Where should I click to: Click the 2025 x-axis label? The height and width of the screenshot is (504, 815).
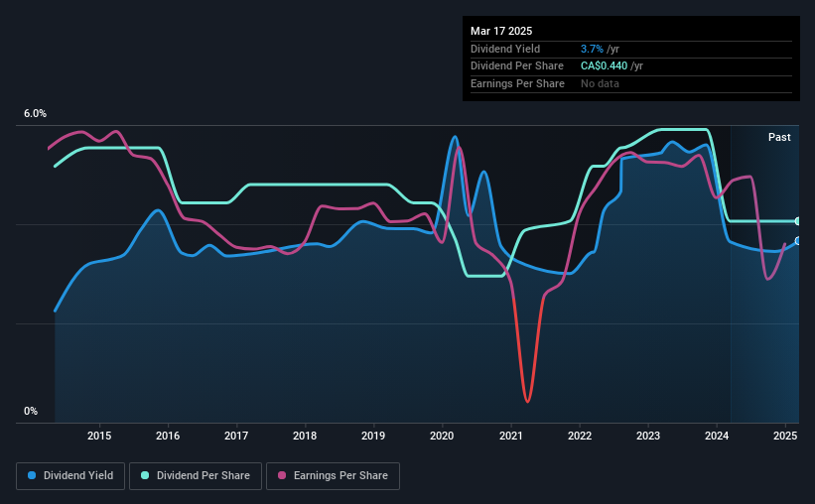[x=785, y=436]
